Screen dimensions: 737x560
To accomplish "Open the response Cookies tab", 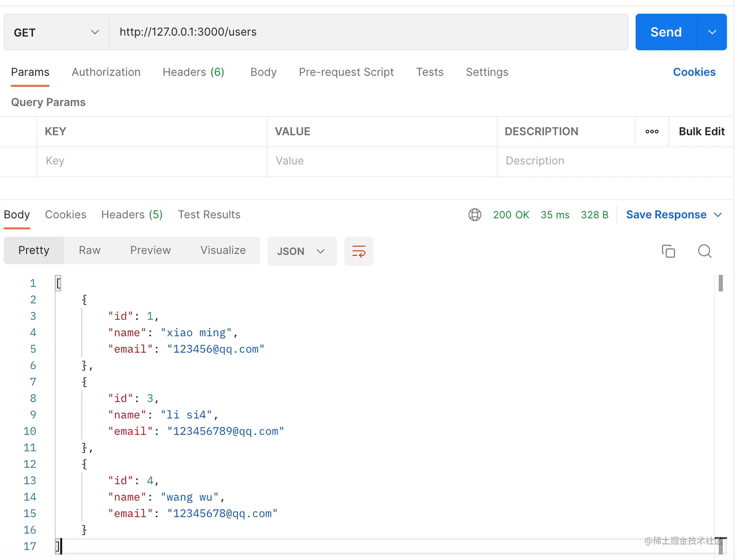I will tap(66, 215).
